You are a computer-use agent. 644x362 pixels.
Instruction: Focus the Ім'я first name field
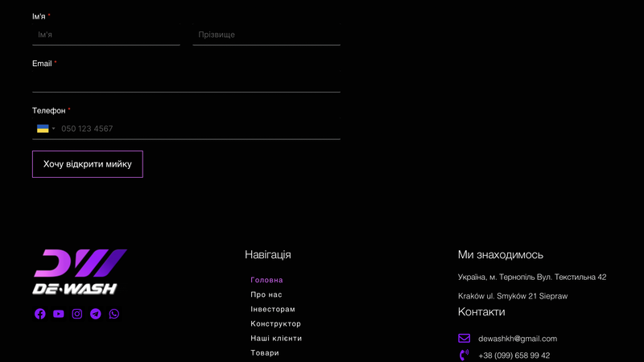(x=105, y=35)
